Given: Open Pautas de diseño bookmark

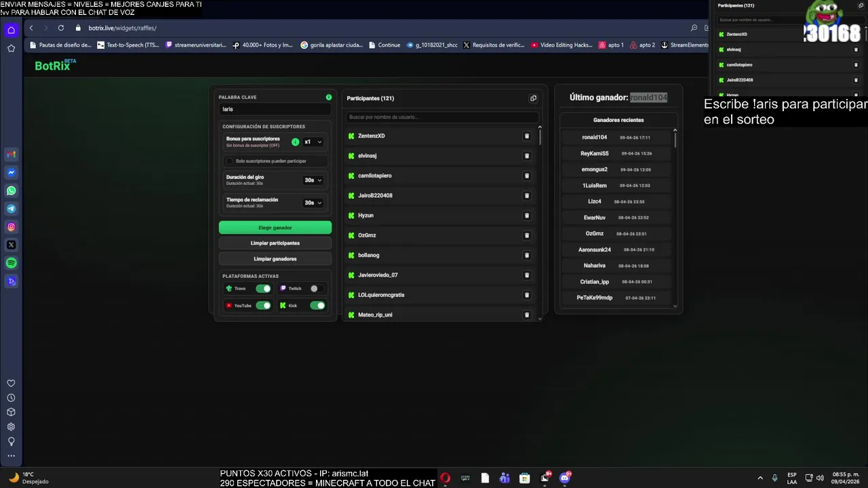Looking at the screenshot, I should tap(60, 45).
